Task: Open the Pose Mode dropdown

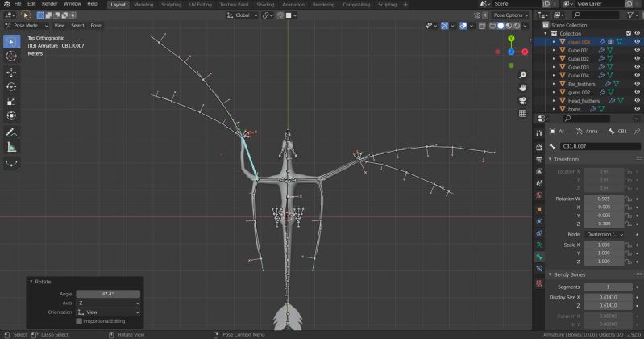Action: (x=27, y=26)
